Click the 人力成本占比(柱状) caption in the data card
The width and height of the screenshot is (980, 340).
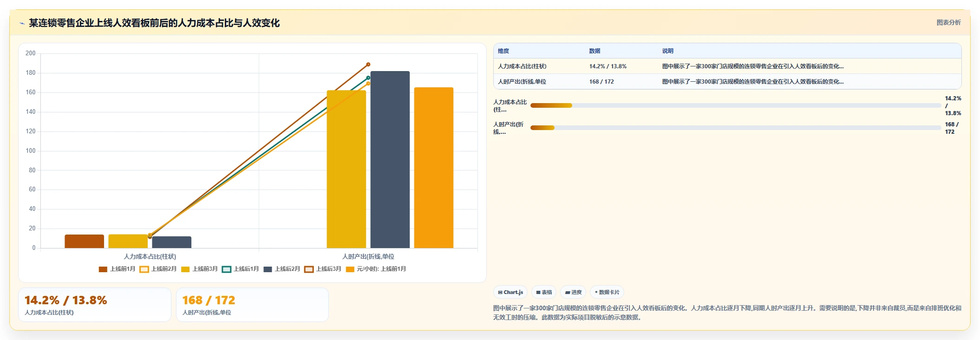[49, 313]
